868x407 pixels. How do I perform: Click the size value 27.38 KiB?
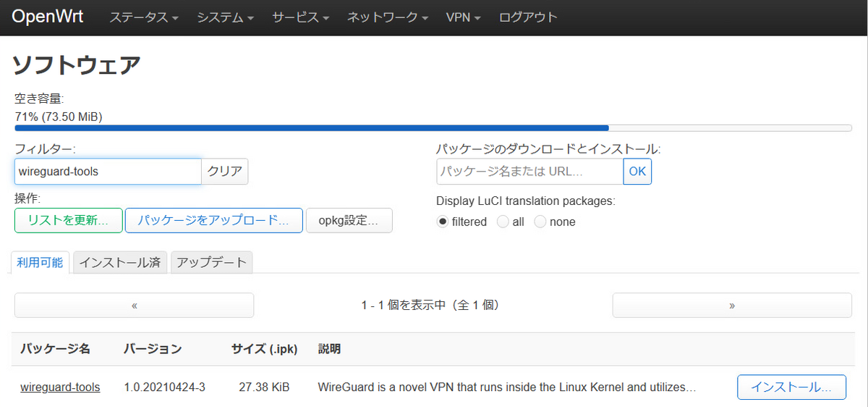click(x=264, y=387)
